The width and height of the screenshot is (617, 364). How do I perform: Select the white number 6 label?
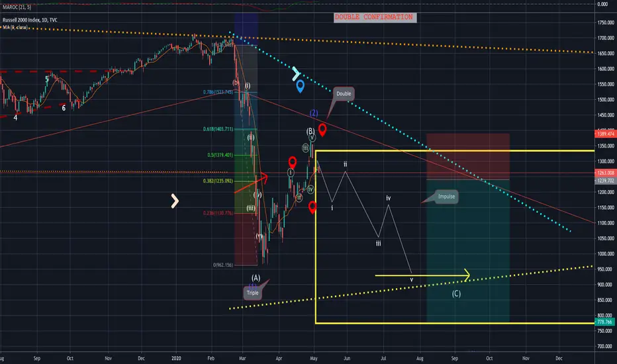[64, 108]
